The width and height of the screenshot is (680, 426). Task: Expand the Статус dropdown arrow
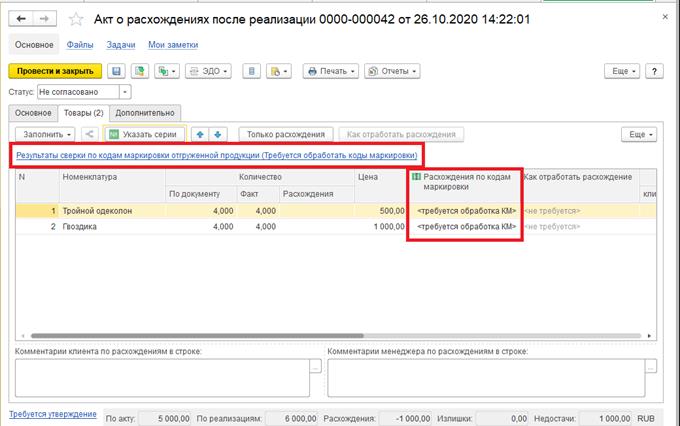(x=125, y=92)
